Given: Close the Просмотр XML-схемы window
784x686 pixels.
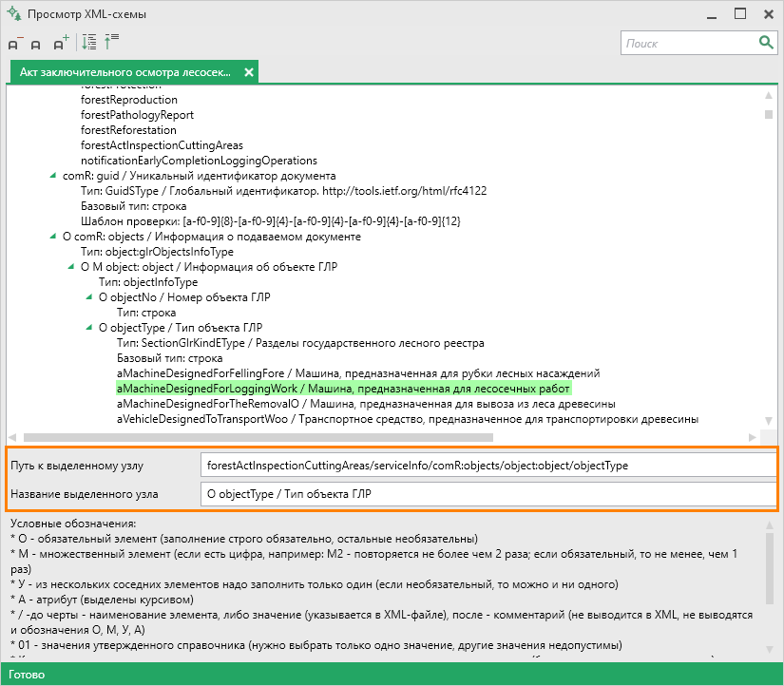Looking at the screenshot, I should pyautogui.click(x=769, y=14).
